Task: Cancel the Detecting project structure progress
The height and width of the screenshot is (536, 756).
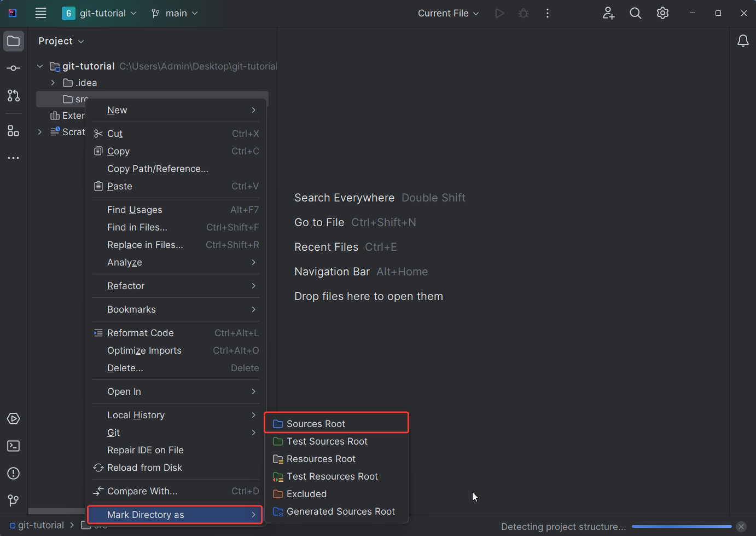Action: [741, 527]
